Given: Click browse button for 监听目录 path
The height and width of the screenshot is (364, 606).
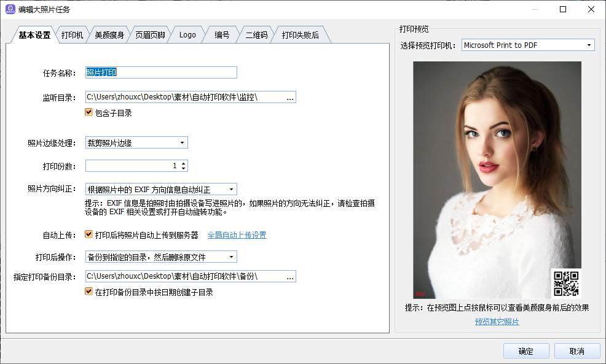Looking at the screenshot, I should click(290, 97).
